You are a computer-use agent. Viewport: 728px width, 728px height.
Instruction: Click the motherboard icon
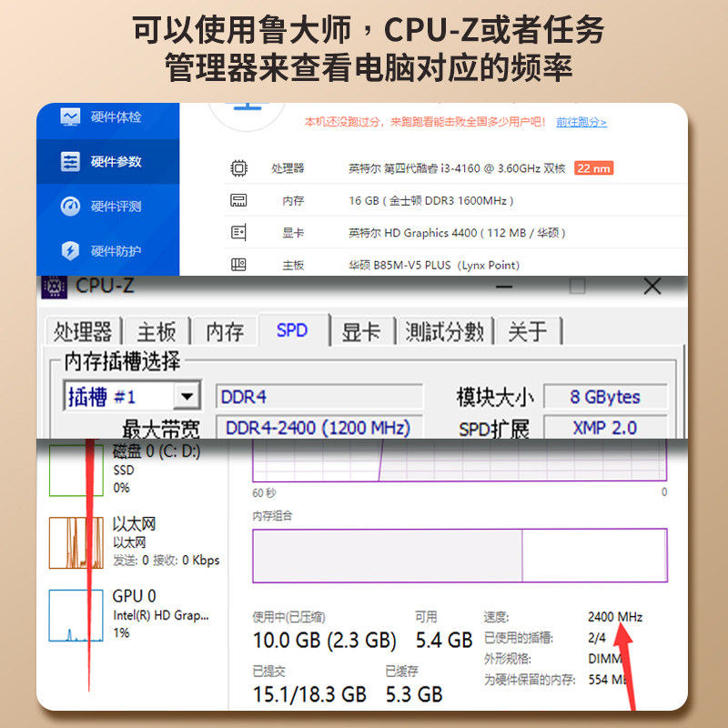[238, 265]
